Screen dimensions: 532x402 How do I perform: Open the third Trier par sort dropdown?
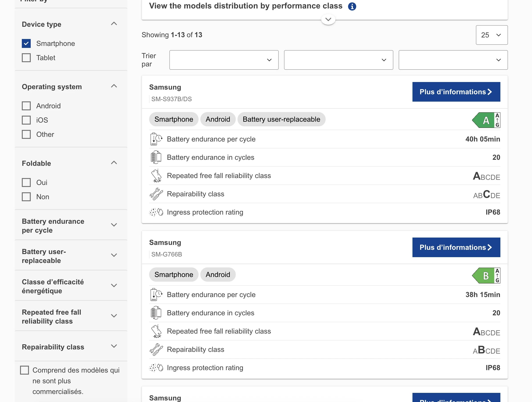point(453,60)
